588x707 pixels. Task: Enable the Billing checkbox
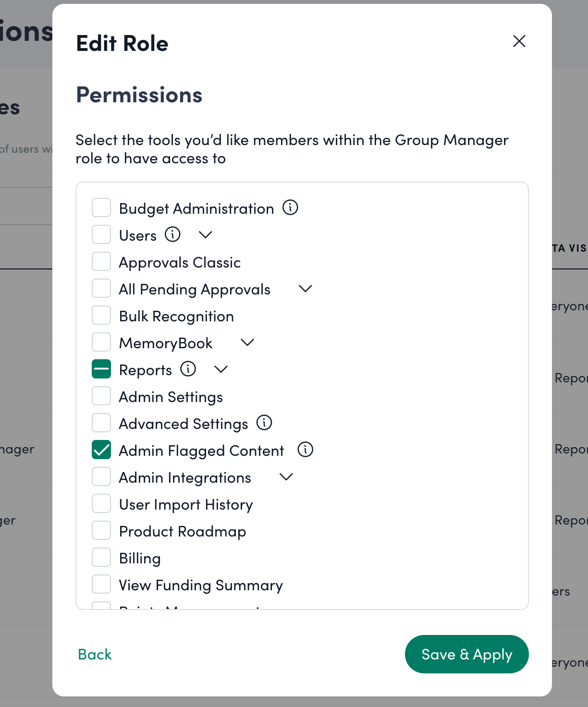[x=101, y=558]
